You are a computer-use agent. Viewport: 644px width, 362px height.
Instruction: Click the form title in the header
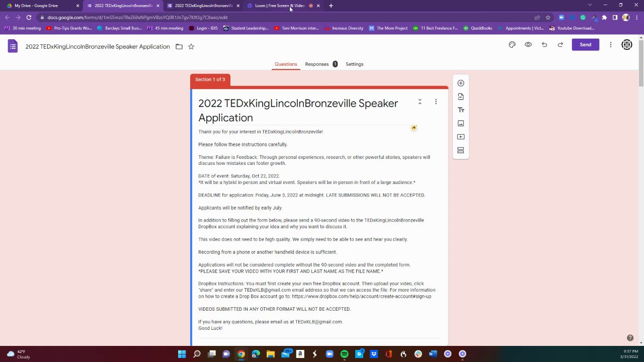point(98,47)
